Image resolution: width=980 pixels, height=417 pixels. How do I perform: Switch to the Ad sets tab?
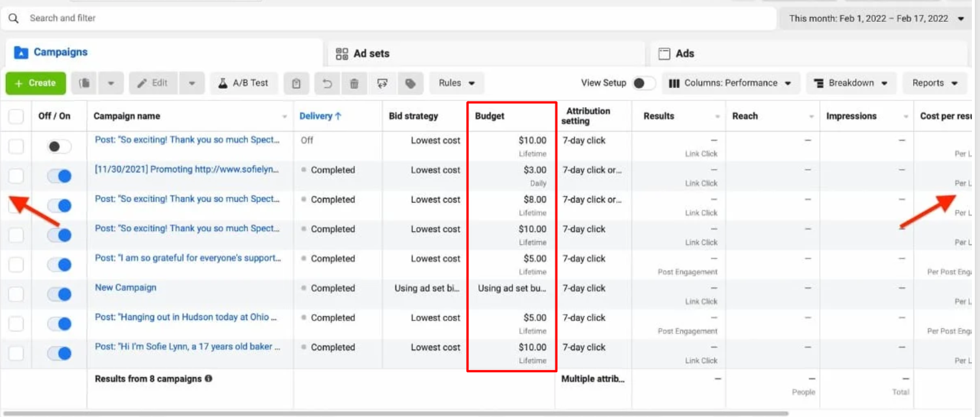pyautogui.click(x=371, y=54)
